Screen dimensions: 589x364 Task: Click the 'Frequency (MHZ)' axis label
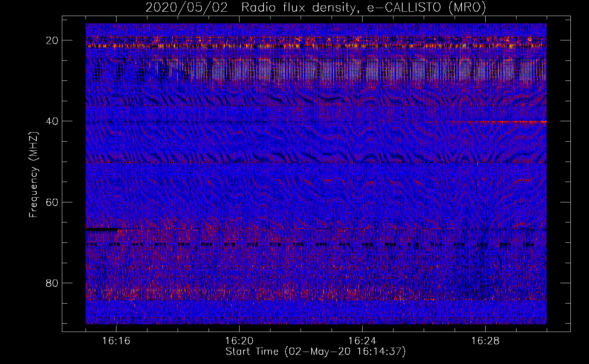click(33, 174)
